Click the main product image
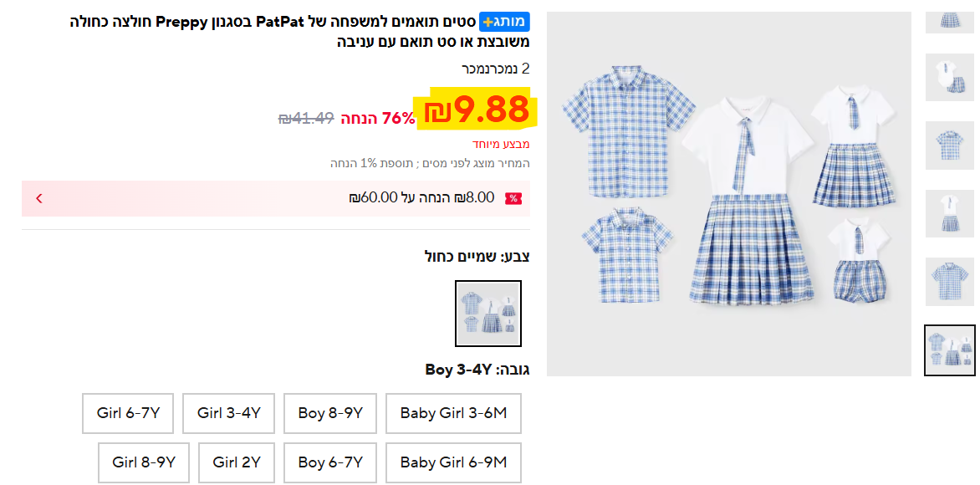Screen dimensions: 980x485 click(728, 194)
